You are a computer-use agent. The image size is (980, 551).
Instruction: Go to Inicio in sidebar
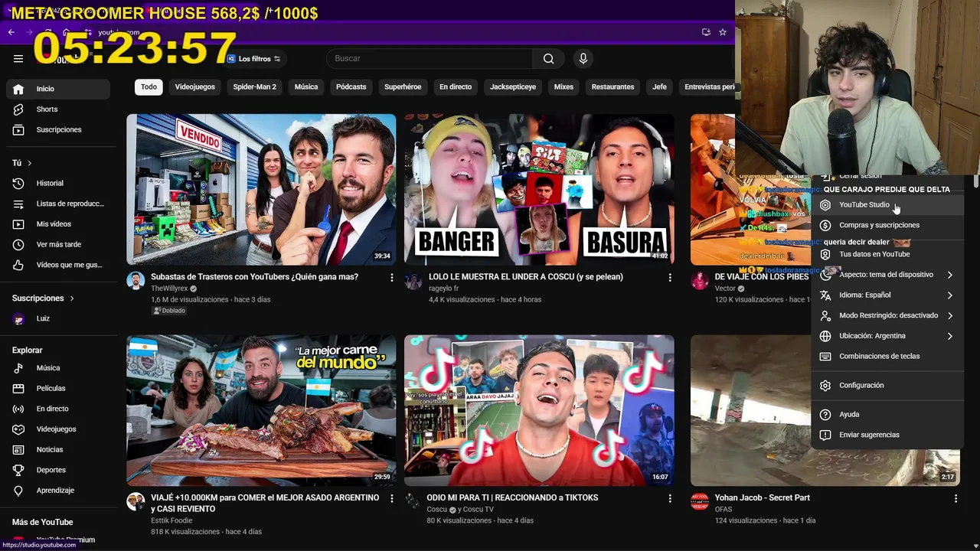58,89
